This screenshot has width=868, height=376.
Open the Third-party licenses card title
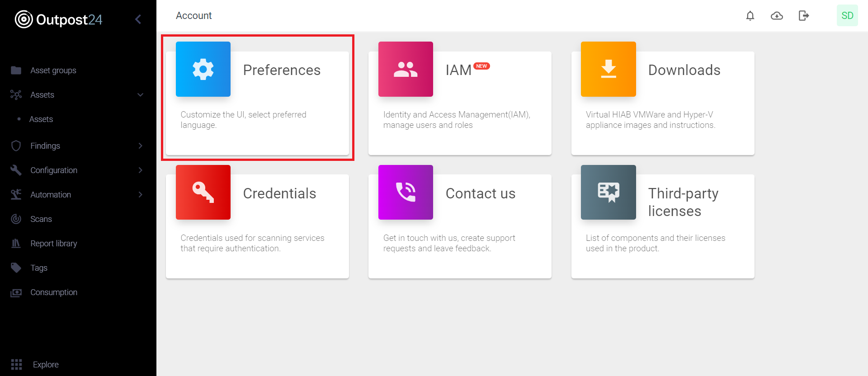683,202
